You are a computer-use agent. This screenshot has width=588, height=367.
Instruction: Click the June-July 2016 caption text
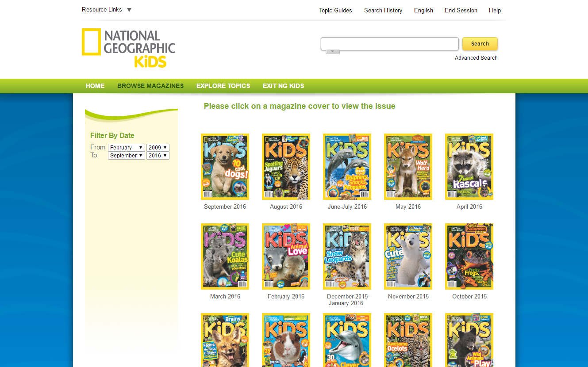[347, 207]
